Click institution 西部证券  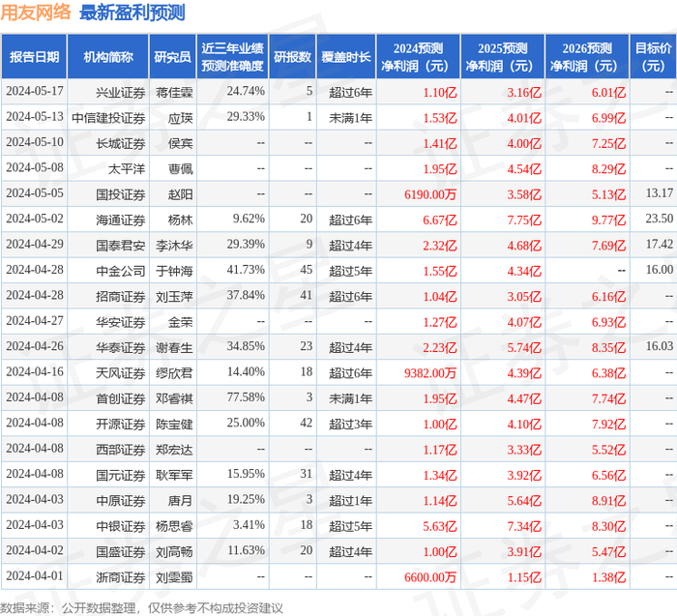click(121, 449)
